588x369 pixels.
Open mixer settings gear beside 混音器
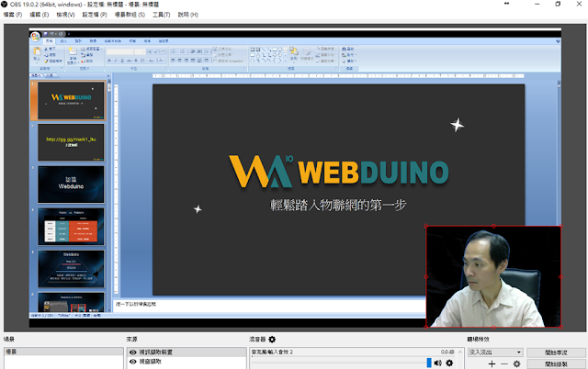[272, 340]
